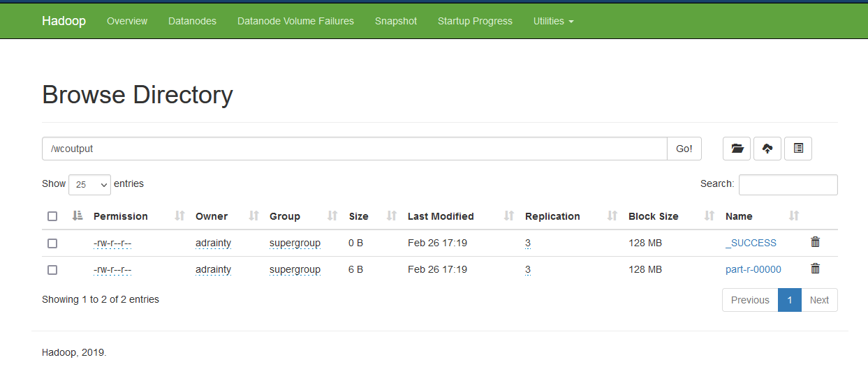The width and height of the screenshot is (868, 376).
Task: Click supergroup in the part-r-00000 row
Action: point(295,269)
